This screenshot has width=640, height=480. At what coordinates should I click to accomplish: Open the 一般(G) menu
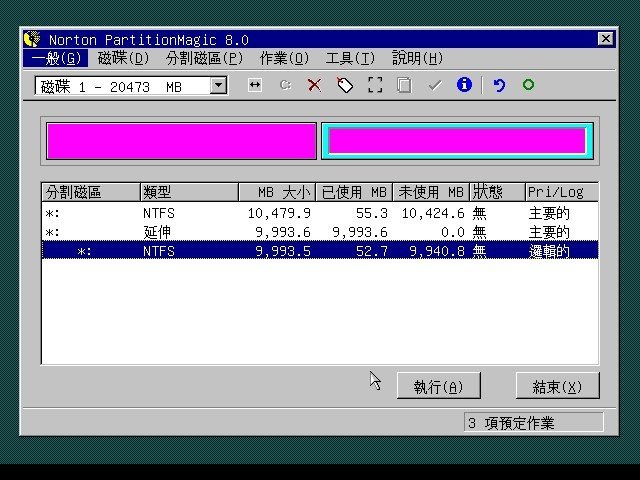coord(56,58)
